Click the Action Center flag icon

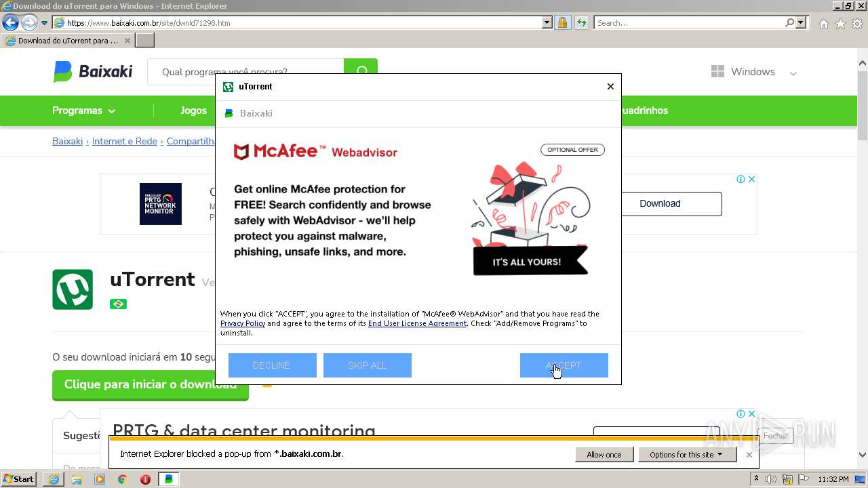(x=803, y=479)
